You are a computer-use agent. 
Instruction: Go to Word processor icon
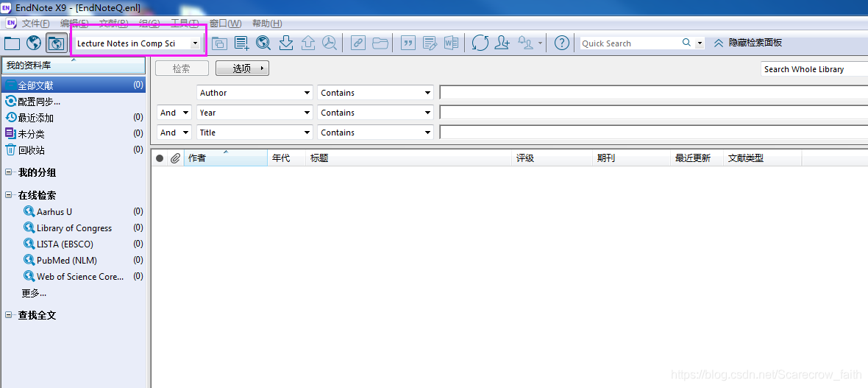click(451, 43)
